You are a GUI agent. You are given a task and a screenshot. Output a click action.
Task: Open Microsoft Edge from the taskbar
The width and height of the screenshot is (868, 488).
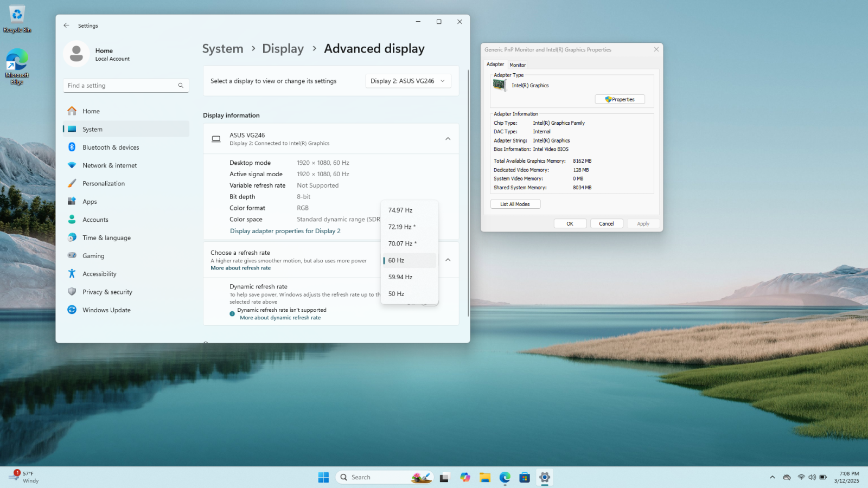click(x=505, y=477)
